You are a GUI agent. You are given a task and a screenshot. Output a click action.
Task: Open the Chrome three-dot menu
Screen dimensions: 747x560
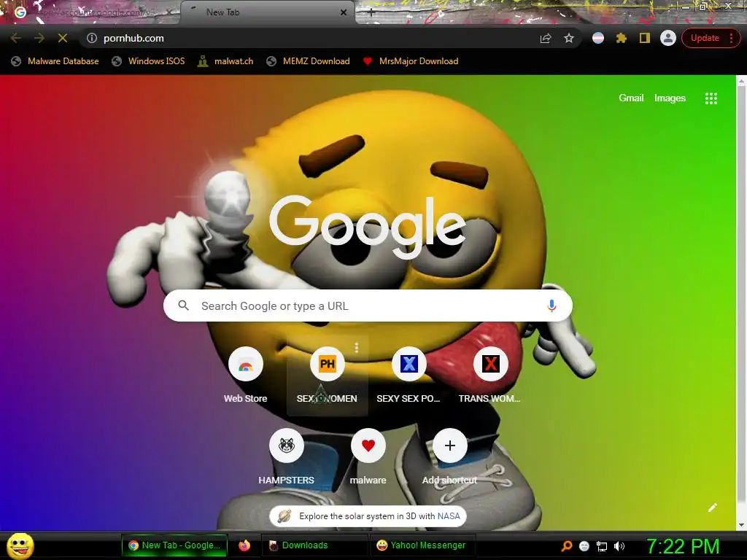pos(731,38)
